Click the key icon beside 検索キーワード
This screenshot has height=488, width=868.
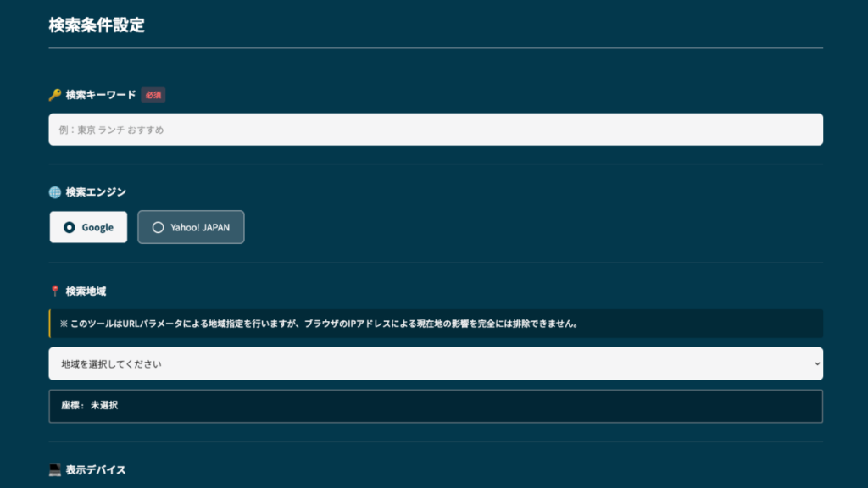tap(53, 95)
